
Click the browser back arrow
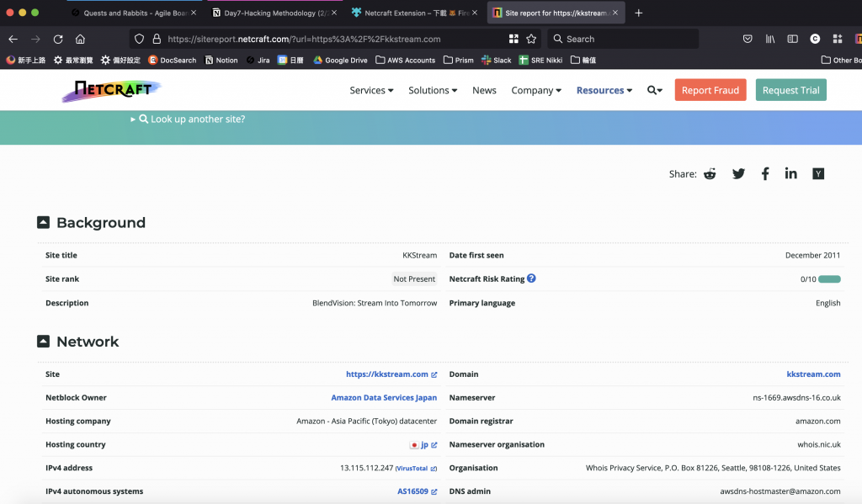(13, 39)
